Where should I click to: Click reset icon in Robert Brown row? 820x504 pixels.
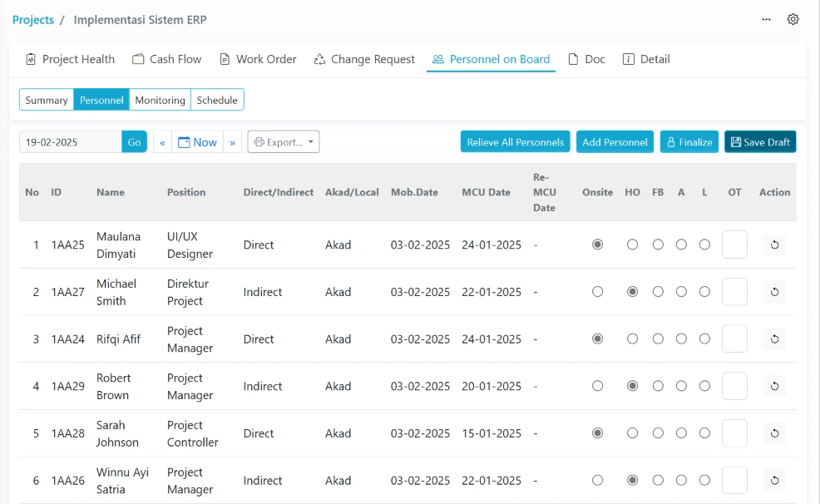click(774, 386)
